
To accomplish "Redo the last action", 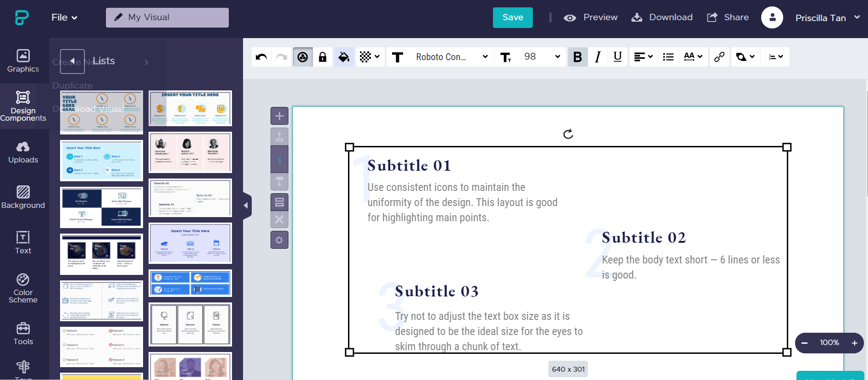I will 282,57.
